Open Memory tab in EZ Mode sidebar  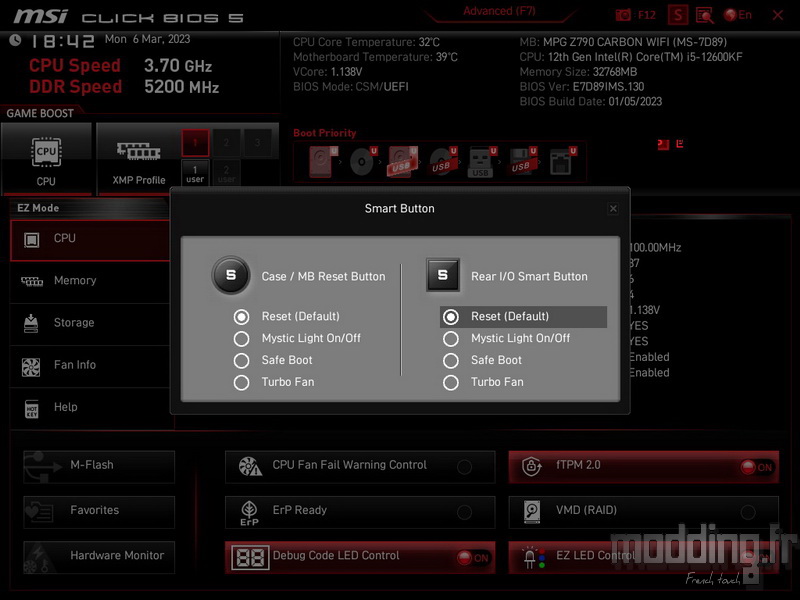pyautogui.click(x=90, y=281)
